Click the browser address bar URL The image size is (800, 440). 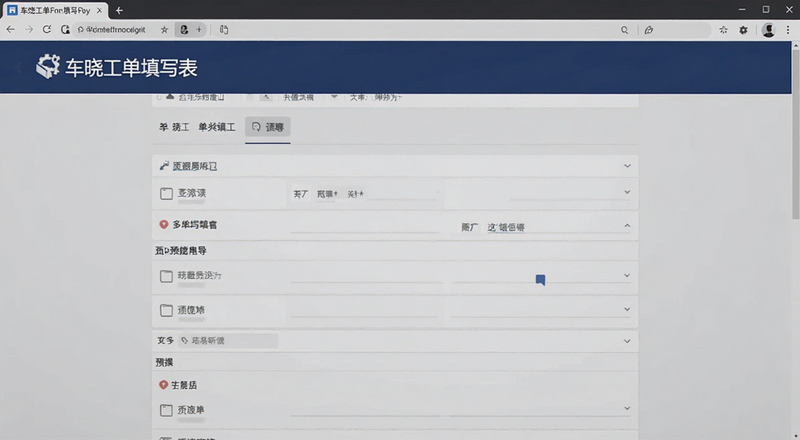(116, 30)
